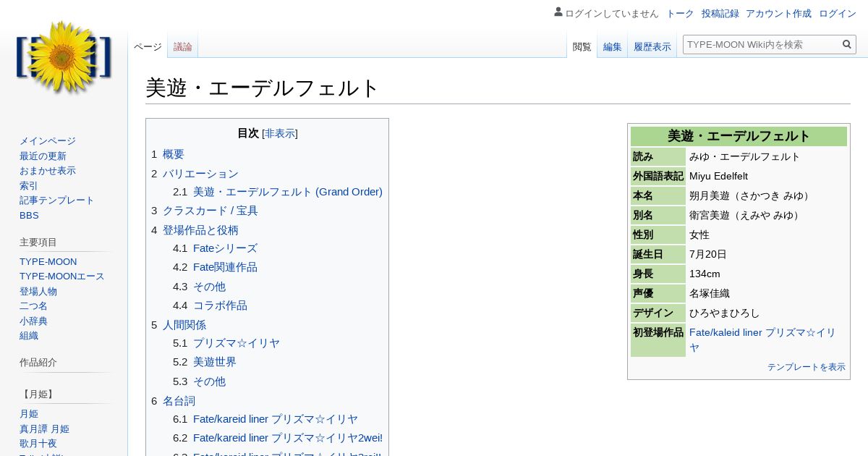Switch to the ページ tab
Image resolution: width=868 pixels, height=456 pixels.
[x=148, y=46]
